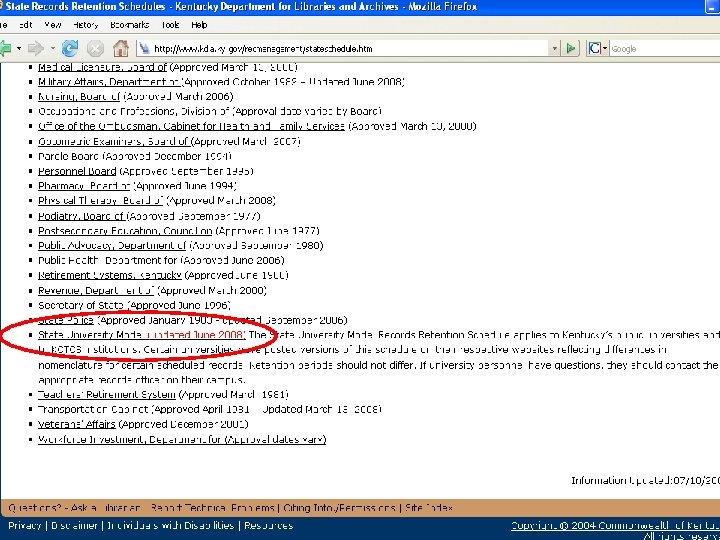The width and height of the screenshot is (720, 540).
Task: Open the Help menu
Action: pyautogui.click(x=199, y=25)
